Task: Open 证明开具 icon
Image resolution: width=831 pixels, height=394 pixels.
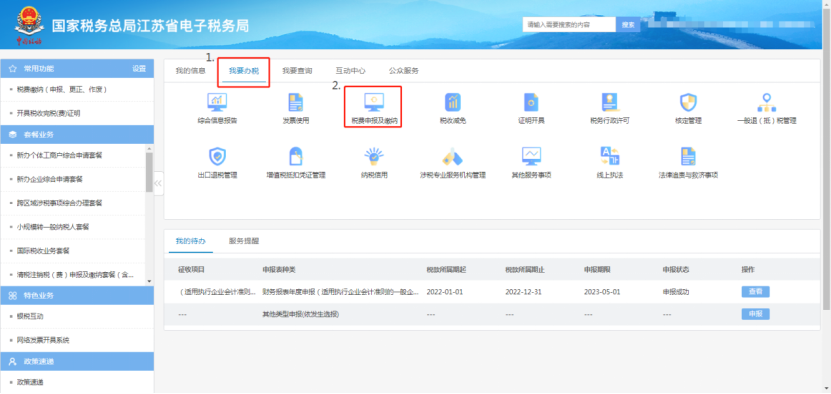Action: 531,101
